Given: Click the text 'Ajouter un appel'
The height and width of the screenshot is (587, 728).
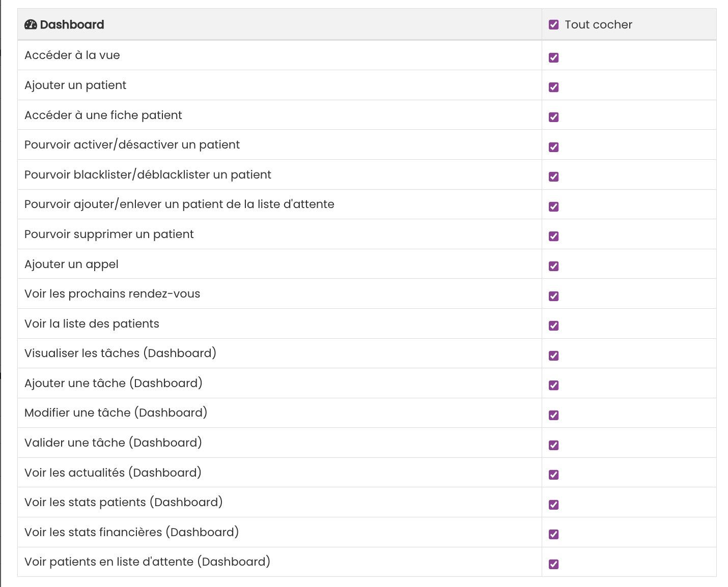Looking at the screenshot, I should click(x=71, y=264).
